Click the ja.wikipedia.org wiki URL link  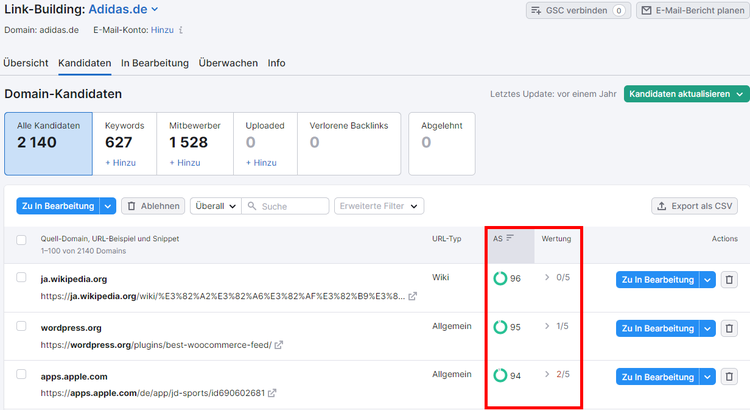tap(222, 296)
